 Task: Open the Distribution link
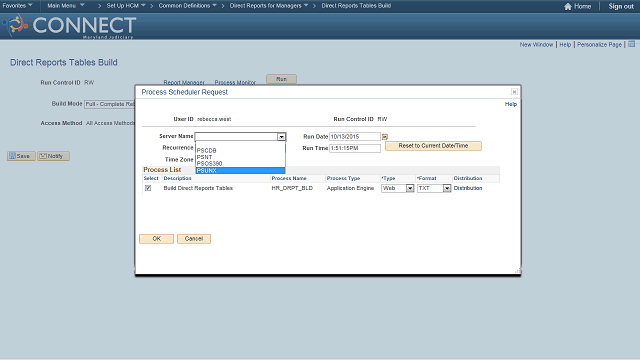(x=468, y=188)
